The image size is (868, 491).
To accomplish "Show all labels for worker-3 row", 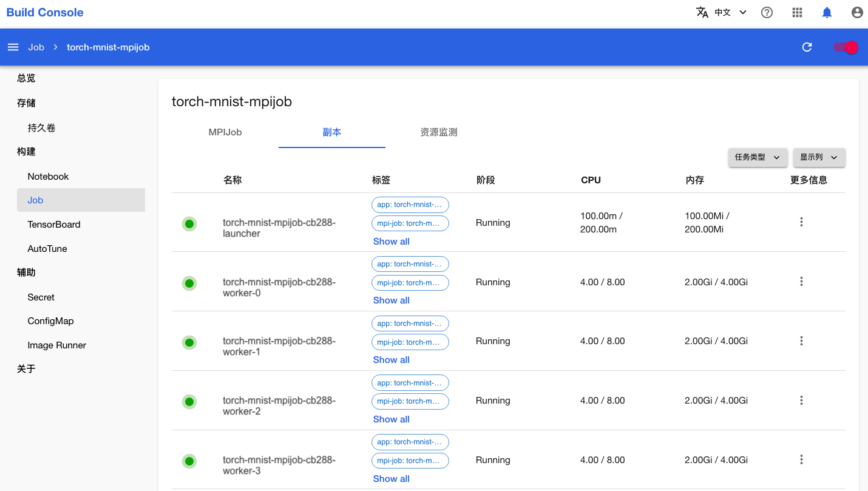I will click(392, 479).
